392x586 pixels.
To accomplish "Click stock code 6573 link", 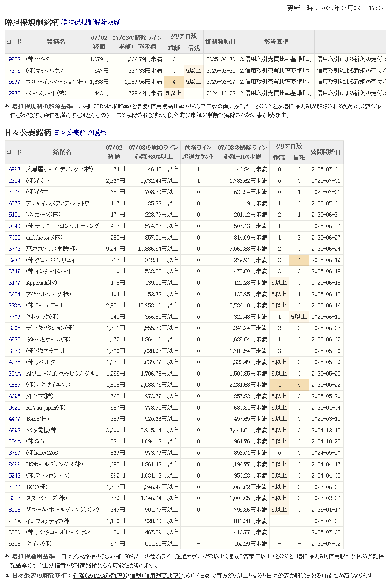I will point(14,203).
